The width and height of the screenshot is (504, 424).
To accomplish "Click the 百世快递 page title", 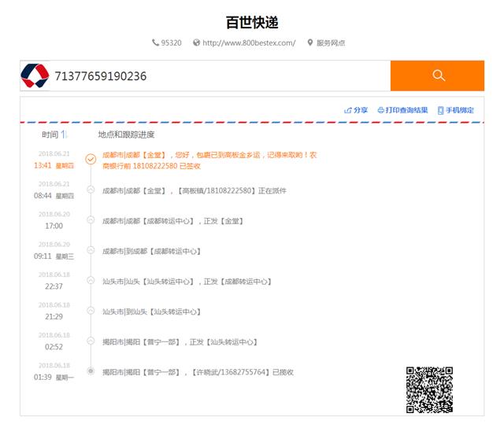I will point(252,23).
